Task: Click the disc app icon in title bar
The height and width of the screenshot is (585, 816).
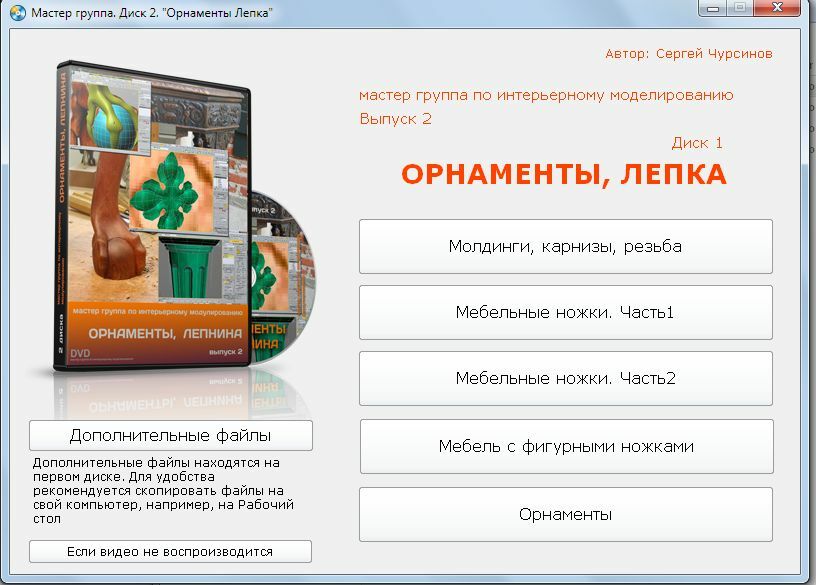Action: (x=18, y=12)
